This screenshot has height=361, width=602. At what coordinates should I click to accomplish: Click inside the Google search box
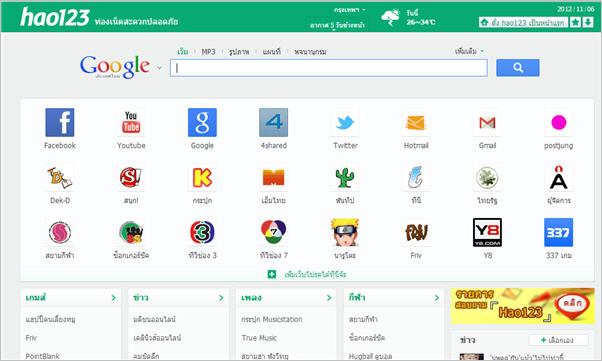point(329,68)
